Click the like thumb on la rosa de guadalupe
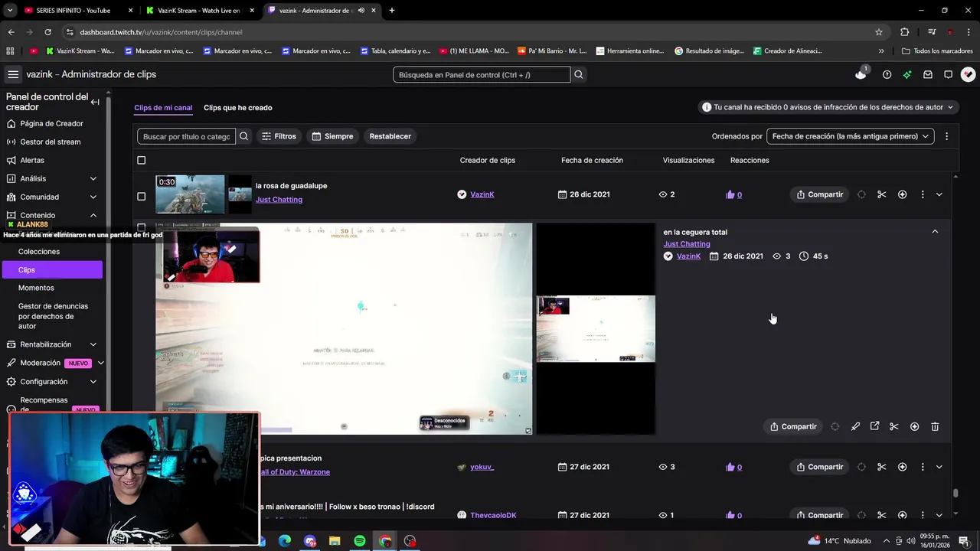980x551 pixels. coord(730,194)
